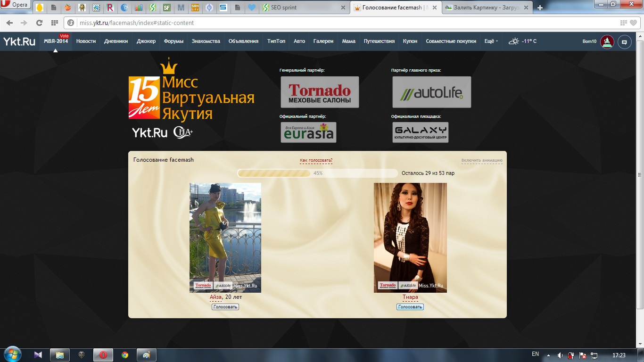Screen dimensions: 644x362
Task: Vote for Тиара with Голосовать button
Action: pyautogui.click(x=410, y=307)
